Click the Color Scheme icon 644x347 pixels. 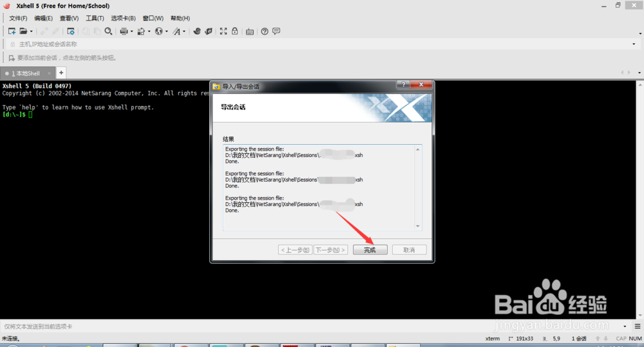pos(141,31)
